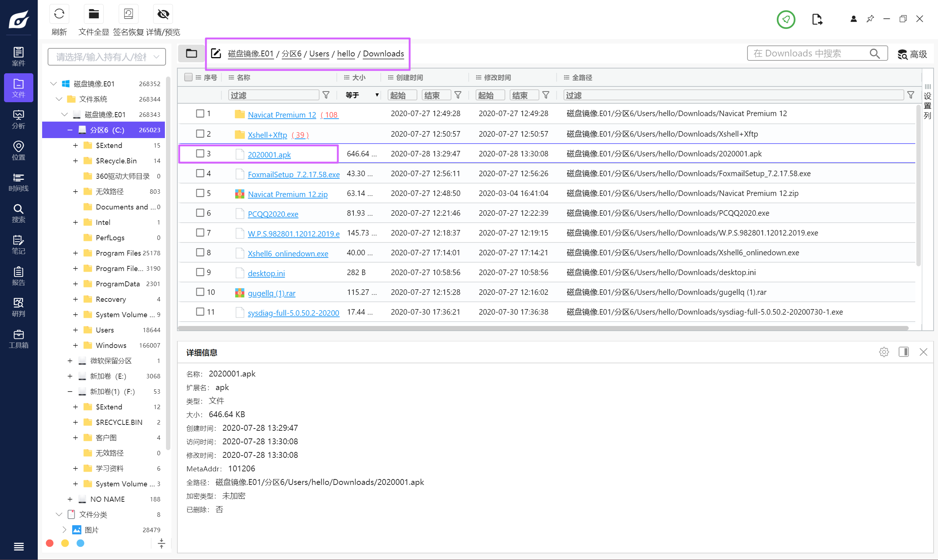This screenshot has height=560, width=938.
Task: Check the box for desktop.ini row
Action: coord(200,272)
